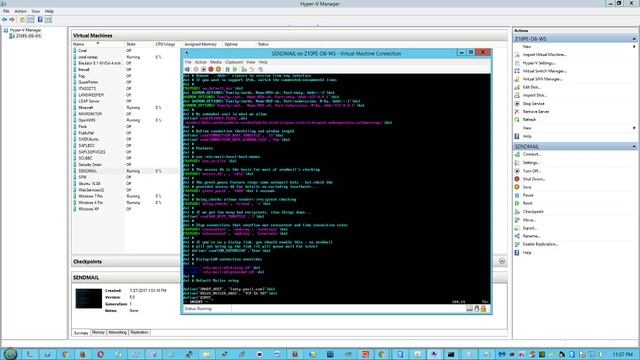Collapse the Checkpoints pane with round arrow button

pos(502,261)
